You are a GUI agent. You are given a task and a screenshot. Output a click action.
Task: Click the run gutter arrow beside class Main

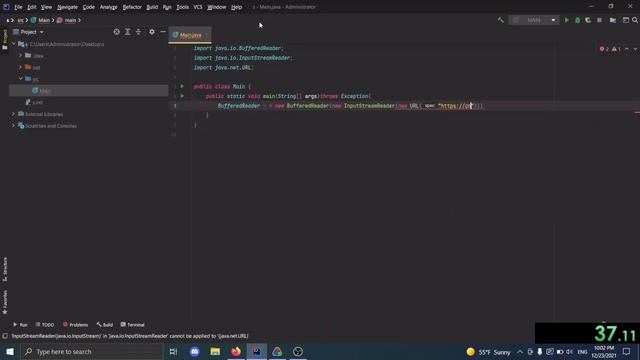click(182, 86)
